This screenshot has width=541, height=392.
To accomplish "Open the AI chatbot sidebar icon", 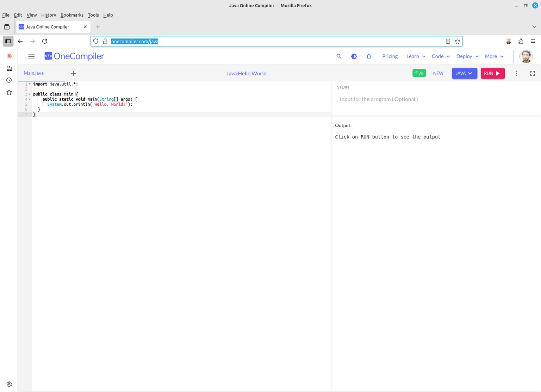I will point(9,56).
